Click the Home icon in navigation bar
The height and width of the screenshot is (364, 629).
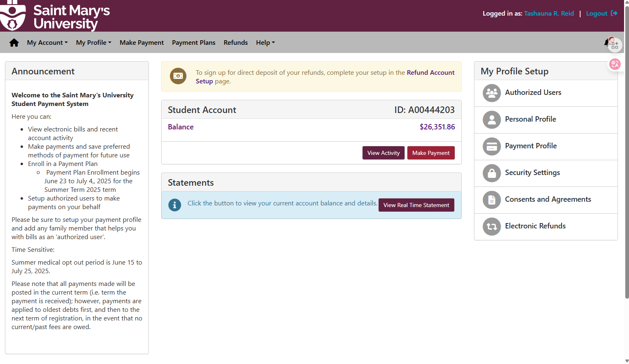coord(14,43)
